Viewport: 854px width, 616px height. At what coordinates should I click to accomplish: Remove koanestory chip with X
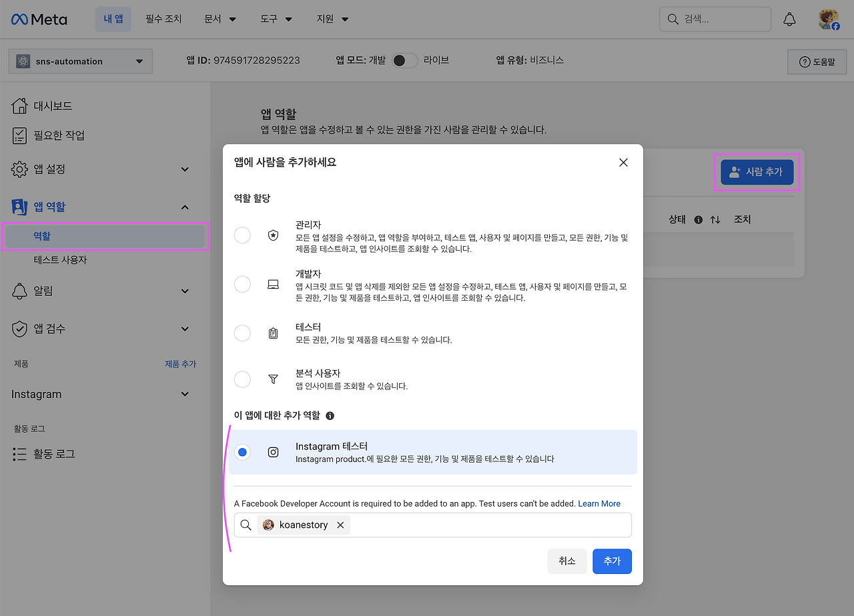point(340,525)
